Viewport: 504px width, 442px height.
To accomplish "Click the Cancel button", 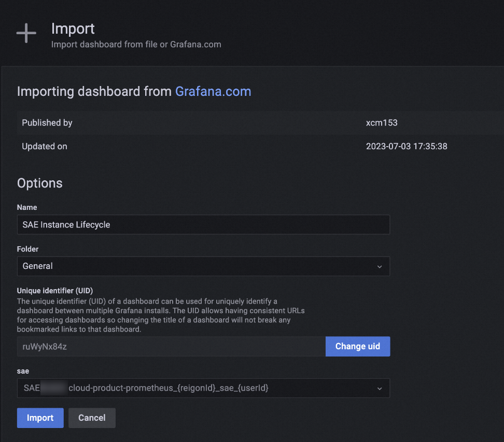I will click(x=92, y=418).
